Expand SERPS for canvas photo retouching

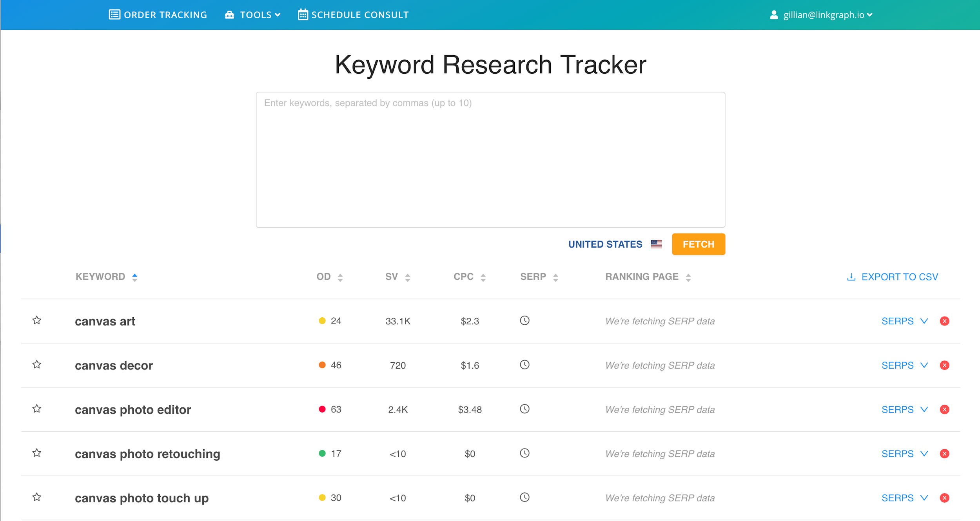pos(905,454)
